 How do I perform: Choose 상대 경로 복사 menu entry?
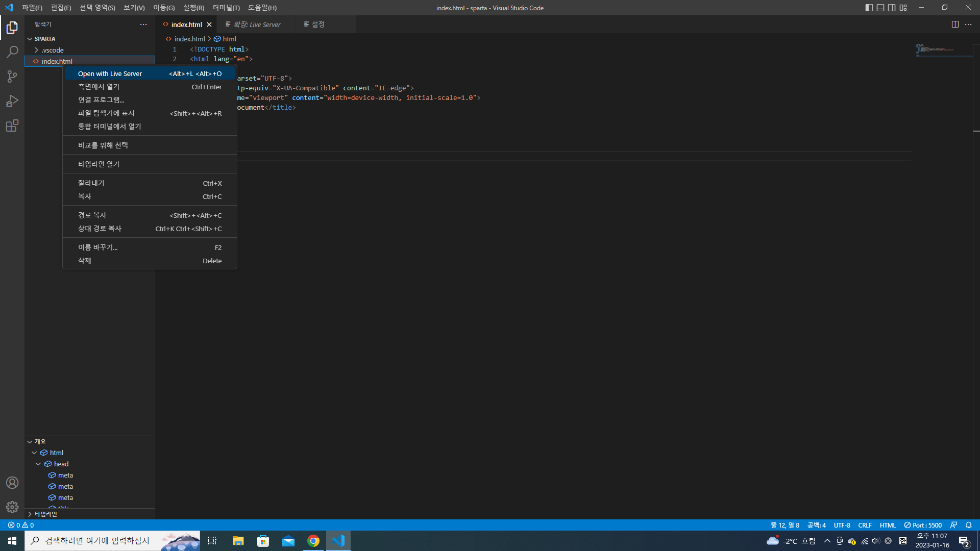pyautogui.click(x=150, y=229)
